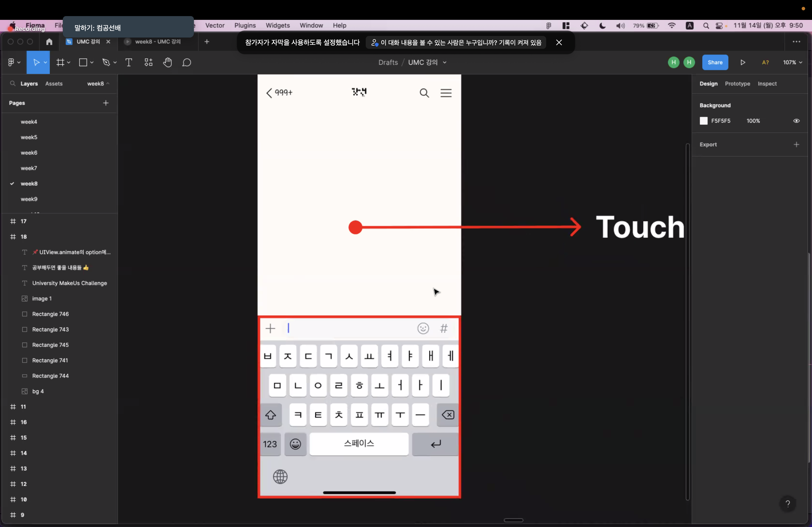Select the Frame tool
The image size is (812, 527).
[x=60, y=62]
